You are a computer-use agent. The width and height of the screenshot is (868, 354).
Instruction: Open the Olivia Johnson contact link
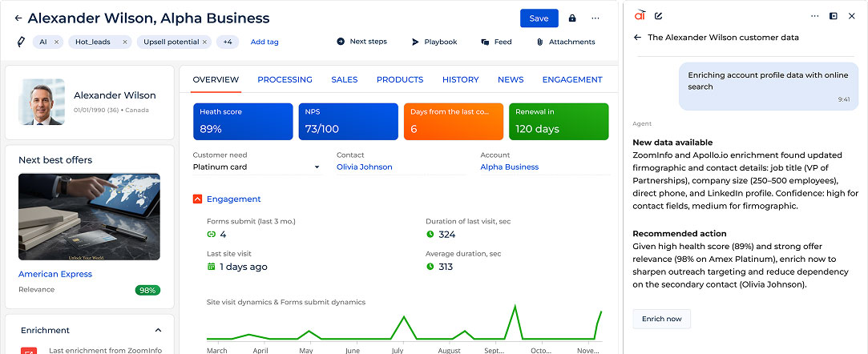click(364, 167)
